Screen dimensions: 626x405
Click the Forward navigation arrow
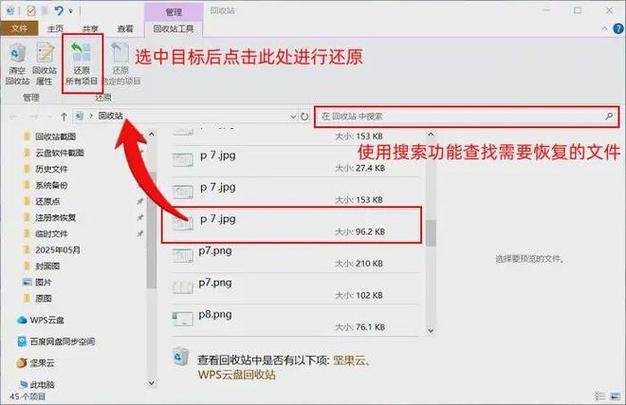34,117
